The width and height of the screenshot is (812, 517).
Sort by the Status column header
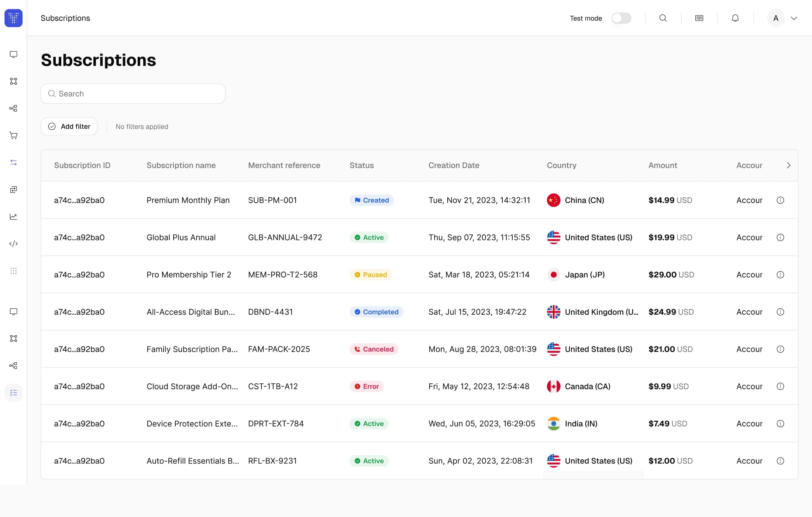click(362, 165)
